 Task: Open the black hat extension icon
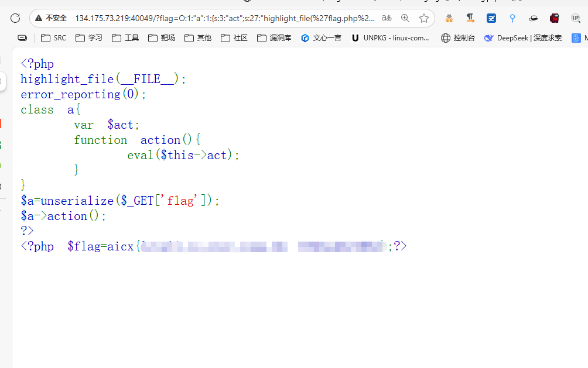(x=533, y=18)
